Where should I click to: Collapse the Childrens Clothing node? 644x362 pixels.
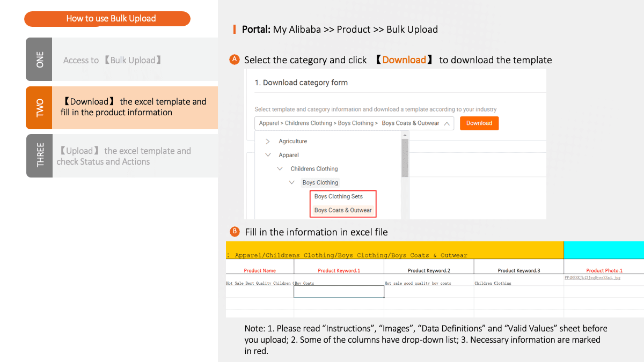coord(280,168)
